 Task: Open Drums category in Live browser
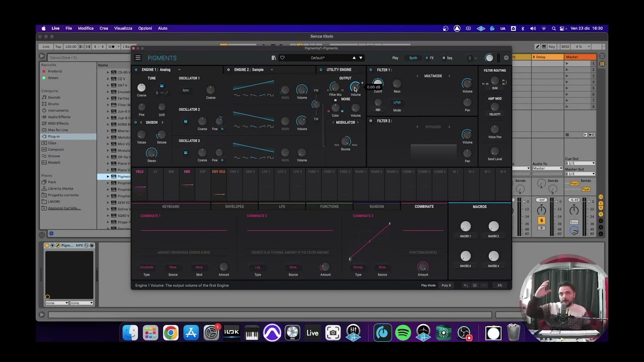(53, 104)
